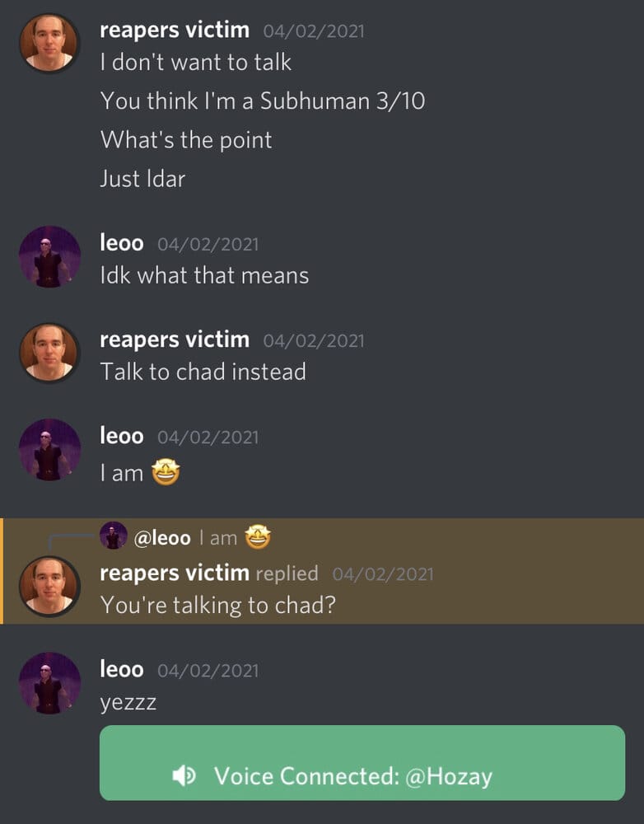This screenshot has width=644, height=824.
Task: Click the "What's the point" message
Action: [186, 139]
